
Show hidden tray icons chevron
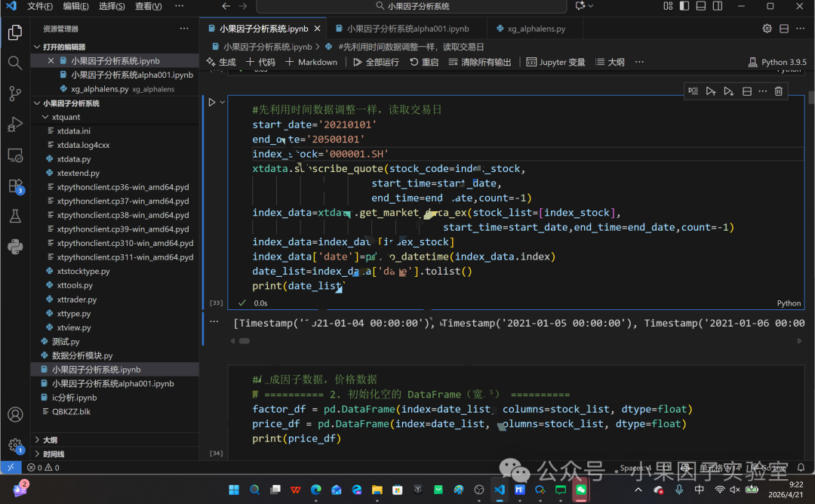pyautogui.click(x=638, y=490)
